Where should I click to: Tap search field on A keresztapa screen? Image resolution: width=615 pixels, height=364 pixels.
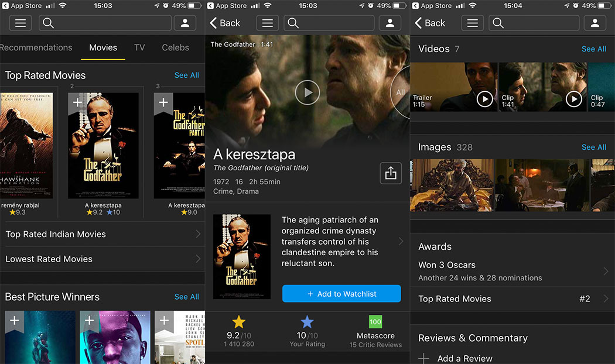[x=329, y=23]
